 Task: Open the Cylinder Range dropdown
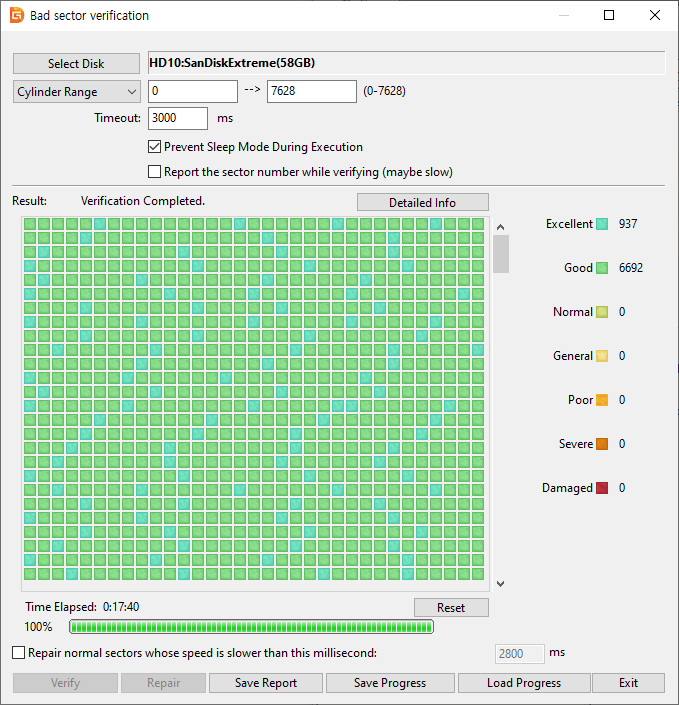pos(76,91)
